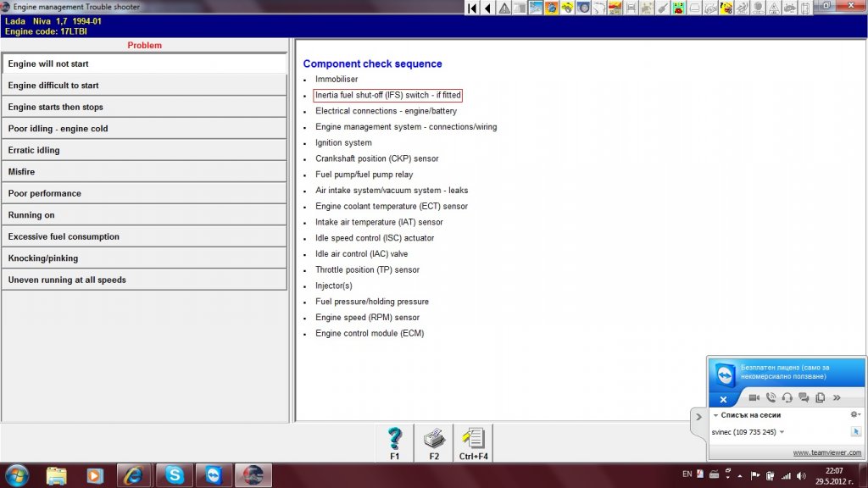This screenshot has height=488, width=868.
Task: Go back with the left arrow icon
Action: 487,8
